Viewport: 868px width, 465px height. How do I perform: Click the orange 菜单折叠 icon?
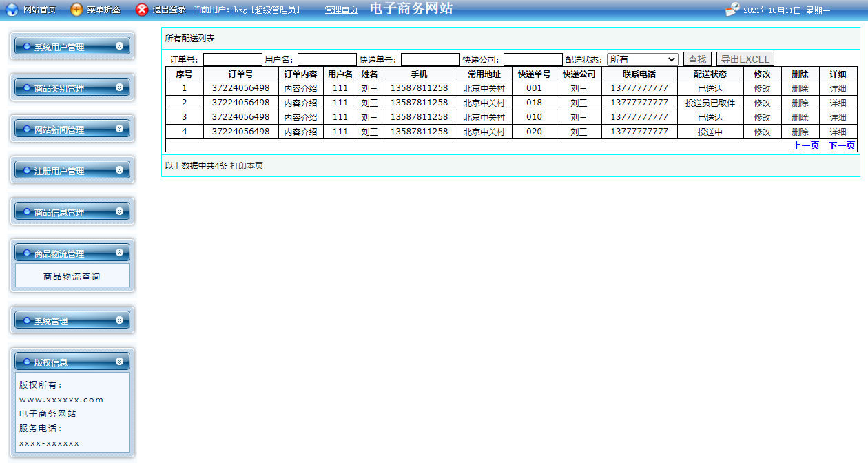[76, 10]
